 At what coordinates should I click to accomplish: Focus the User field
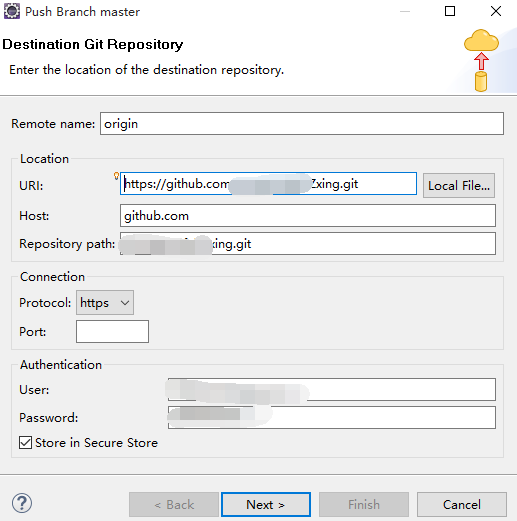tap(332, 389)
